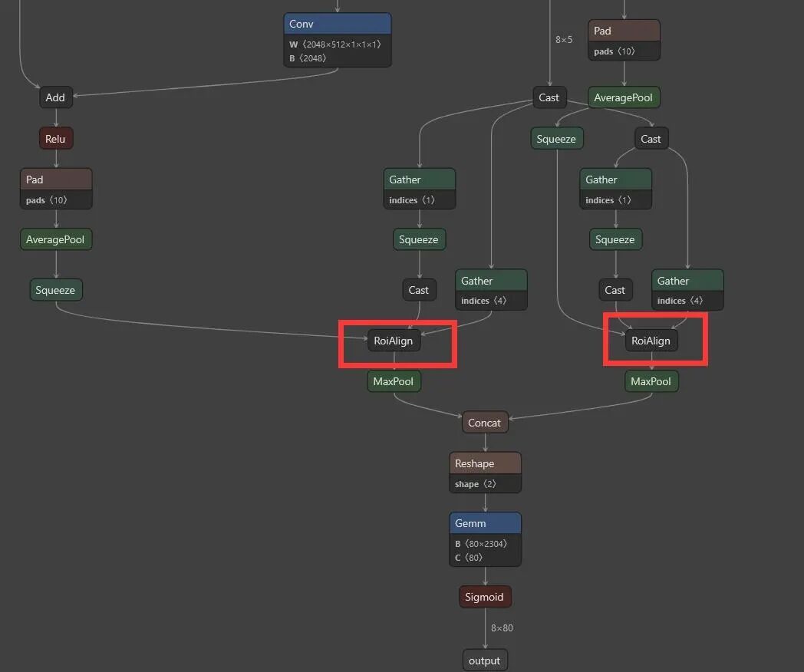Select the Concat node
The width and height of the screenshot is (804, 672).
tap(485, 423)
